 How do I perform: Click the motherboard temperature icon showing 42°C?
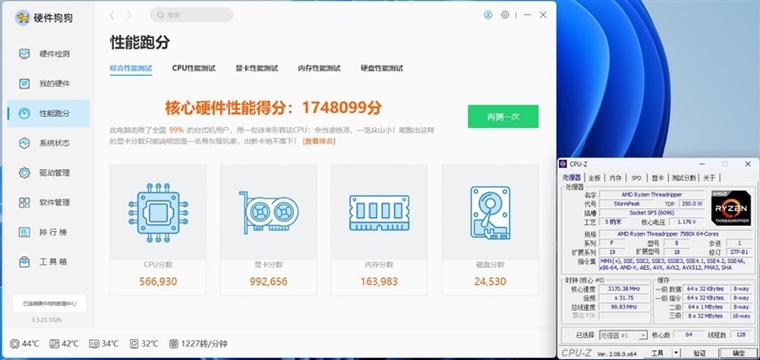point(54,344)
